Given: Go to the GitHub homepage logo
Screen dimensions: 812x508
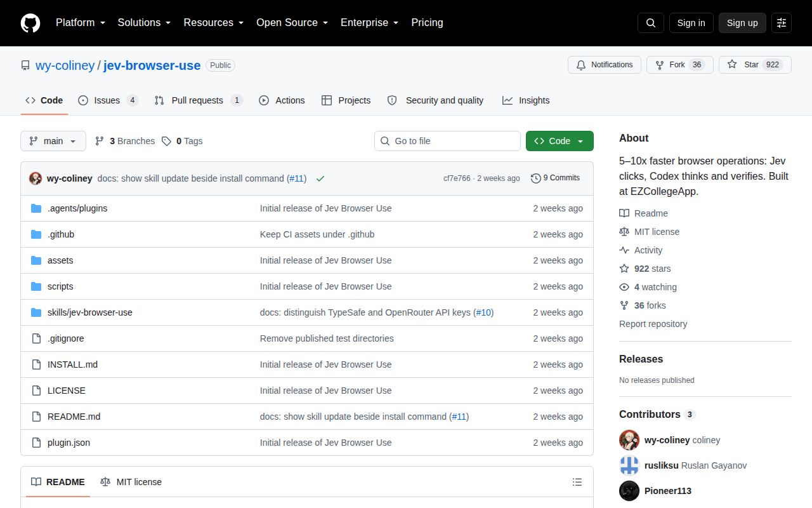Looking at the screenshot, I should point(30,23).
